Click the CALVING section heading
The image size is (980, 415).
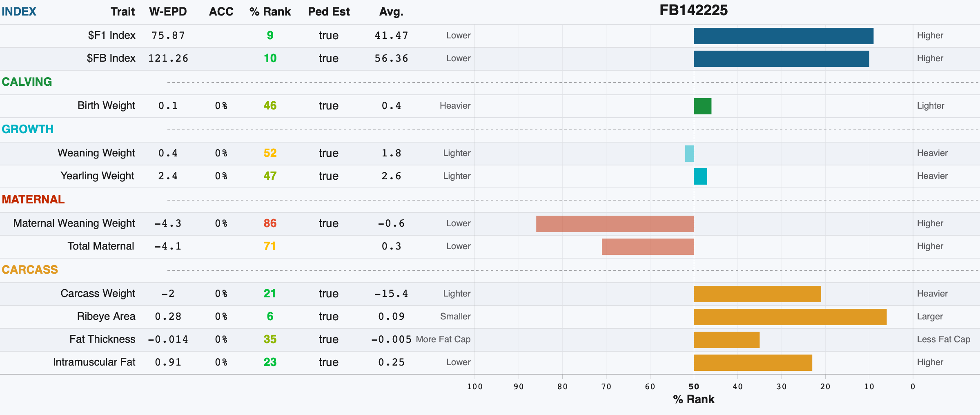27,82
